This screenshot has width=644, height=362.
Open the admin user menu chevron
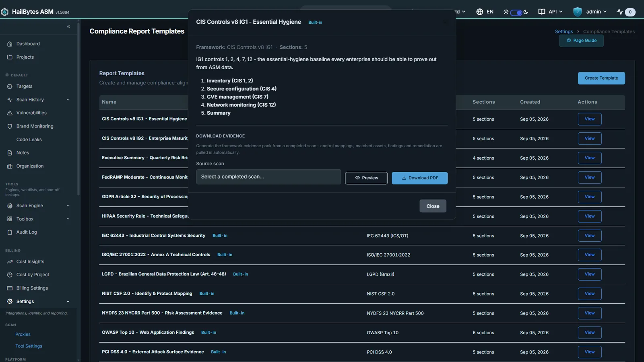(x=605, y=12)
